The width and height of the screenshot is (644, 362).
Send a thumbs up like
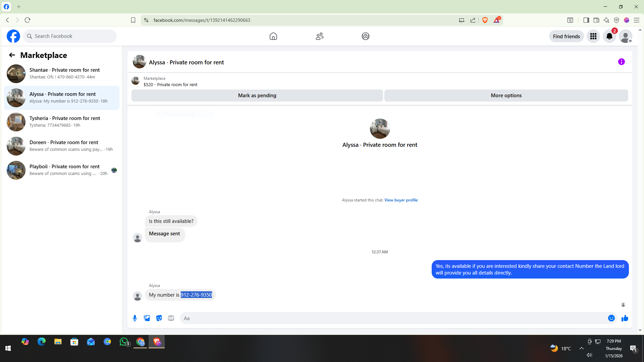tap(625, 318)
